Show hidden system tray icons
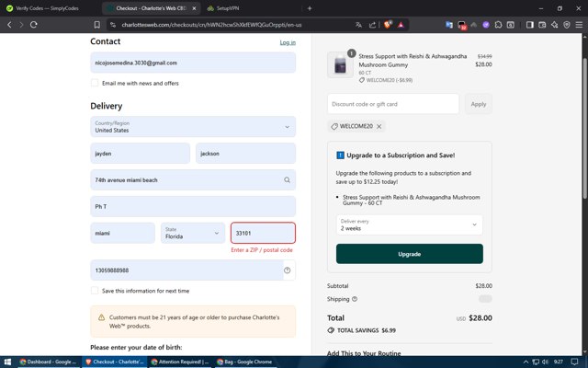The height and width of the screenshot is (368, 588). click(x=526, y=362)
